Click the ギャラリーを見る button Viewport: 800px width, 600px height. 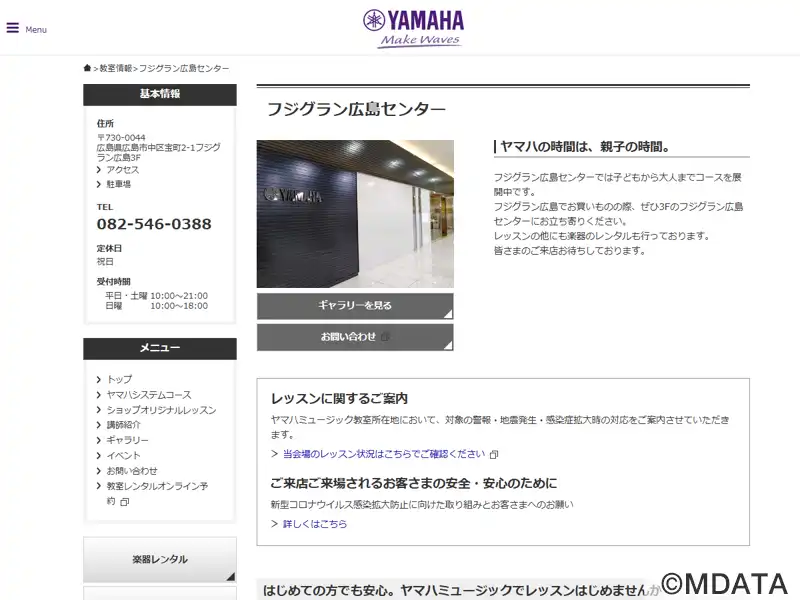[355, 306]
